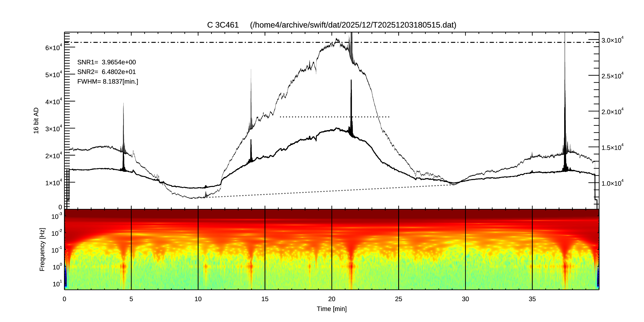Click the '16 bit AD' y-axis label
Image resolution: width=644 pixels, height=322 pixels.
[36, 121]
